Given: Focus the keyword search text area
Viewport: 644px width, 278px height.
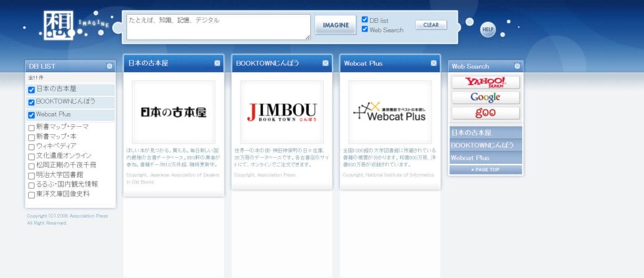Looking at the screenshot, I should pos(218,27).
